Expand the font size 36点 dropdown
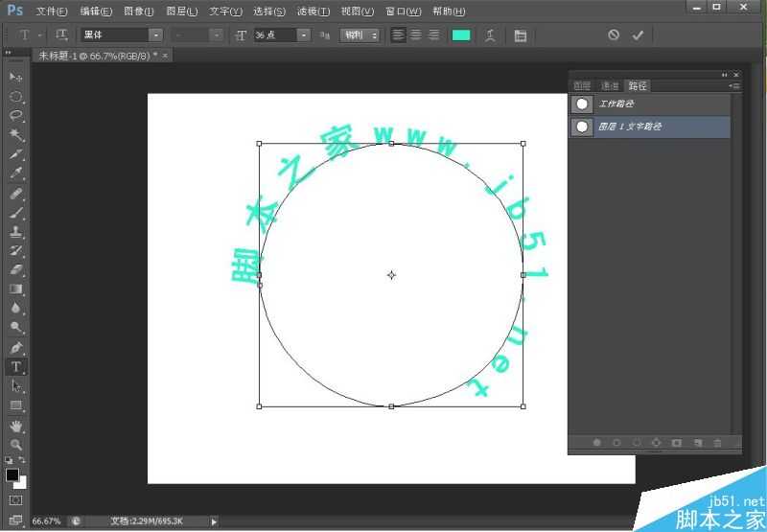 (304, 35)
